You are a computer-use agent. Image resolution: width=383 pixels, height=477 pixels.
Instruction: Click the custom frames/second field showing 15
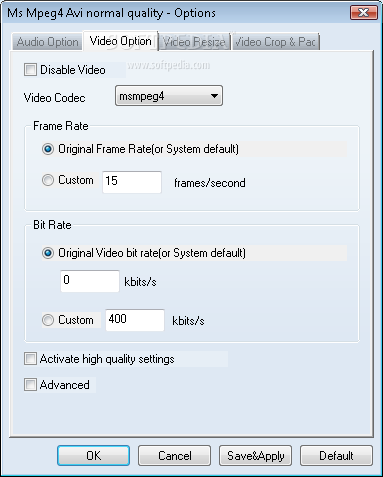pos(132,182)
